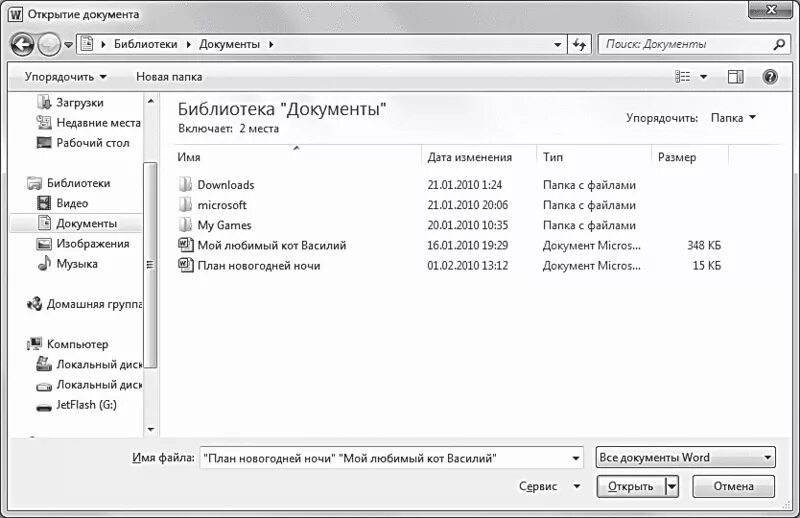800x518 pixels.
Task: Open recent locations dropdown next to Forward arrow
Action: [x=68, y=45]
